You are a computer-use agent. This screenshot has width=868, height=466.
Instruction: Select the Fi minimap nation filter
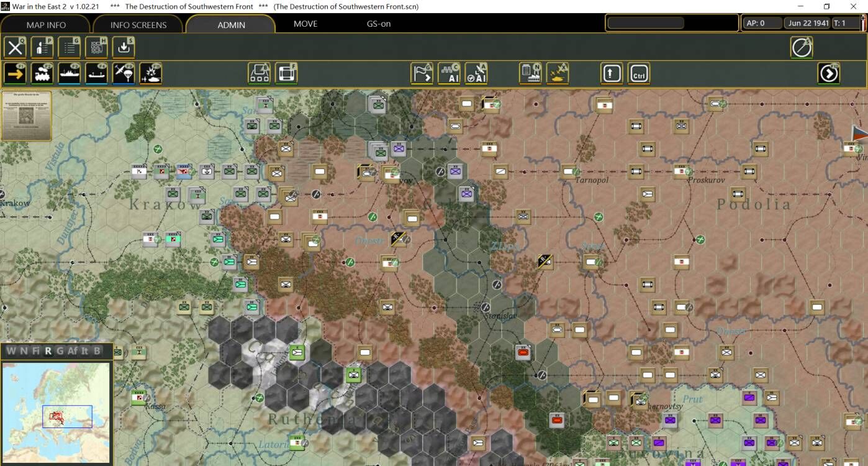pyautogui.click(x=36, y=350)
